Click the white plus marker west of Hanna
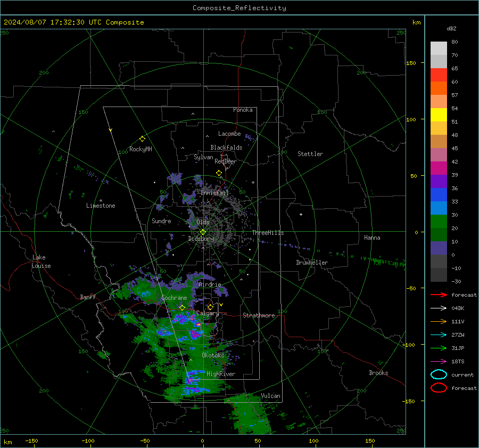 click(x=301, y=214)
